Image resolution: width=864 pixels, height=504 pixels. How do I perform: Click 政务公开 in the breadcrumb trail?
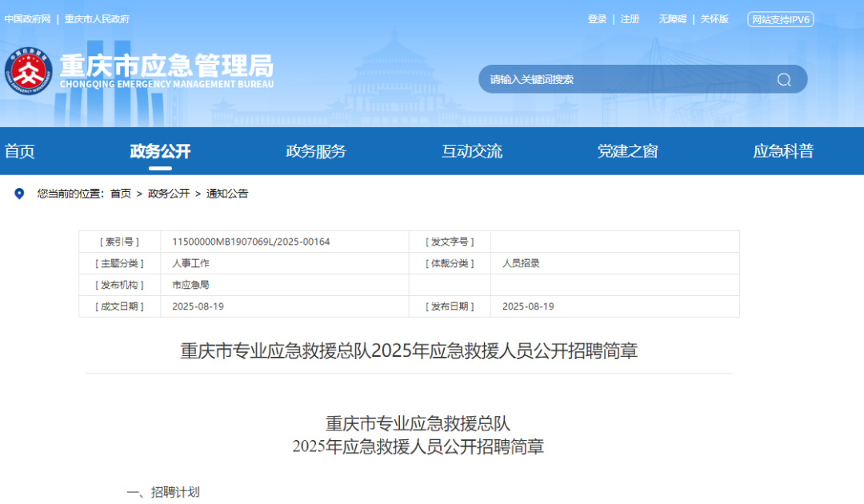point(169,194)
